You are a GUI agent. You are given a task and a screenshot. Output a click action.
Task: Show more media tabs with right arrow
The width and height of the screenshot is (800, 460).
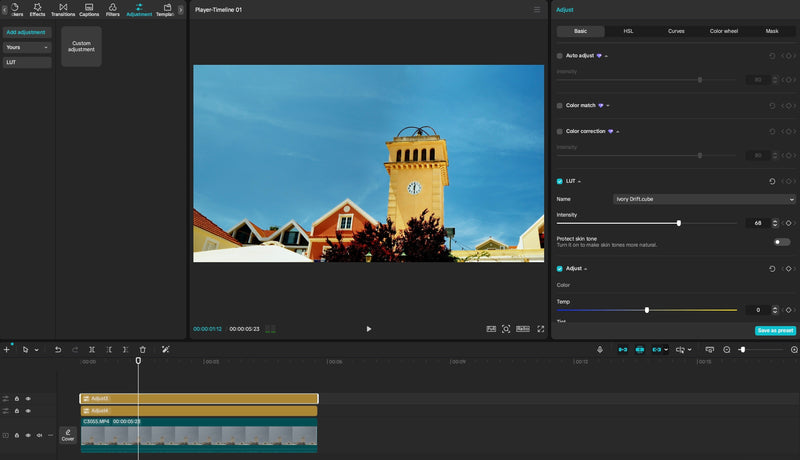pos(181,10)
